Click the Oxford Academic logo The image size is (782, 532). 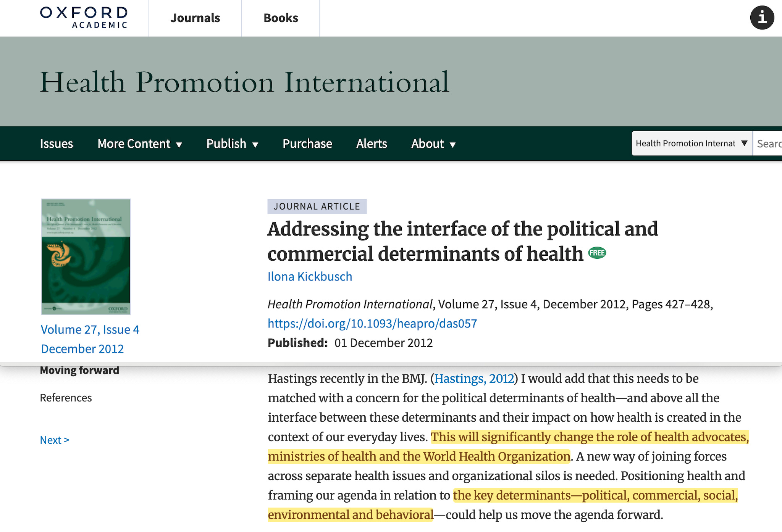tap(84, 18)
